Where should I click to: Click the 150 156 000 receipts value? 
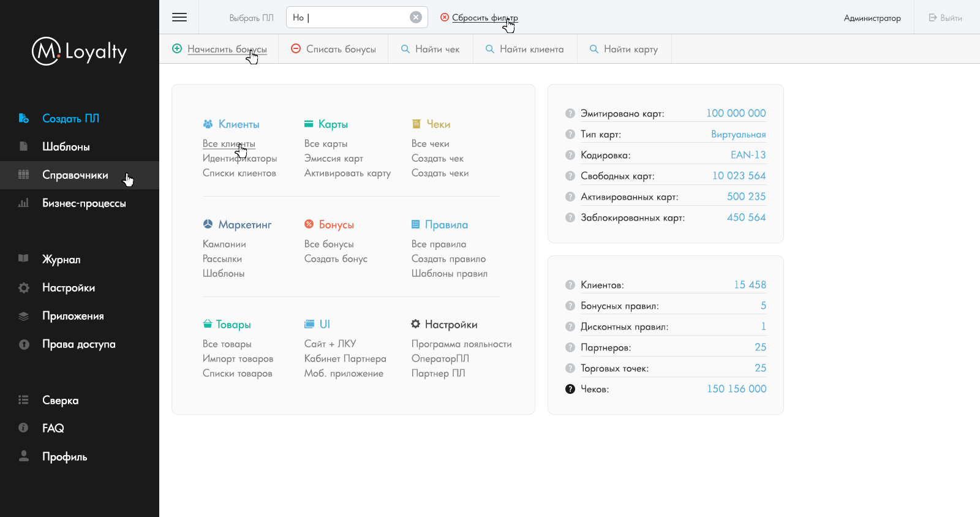(x=737, y=389)
